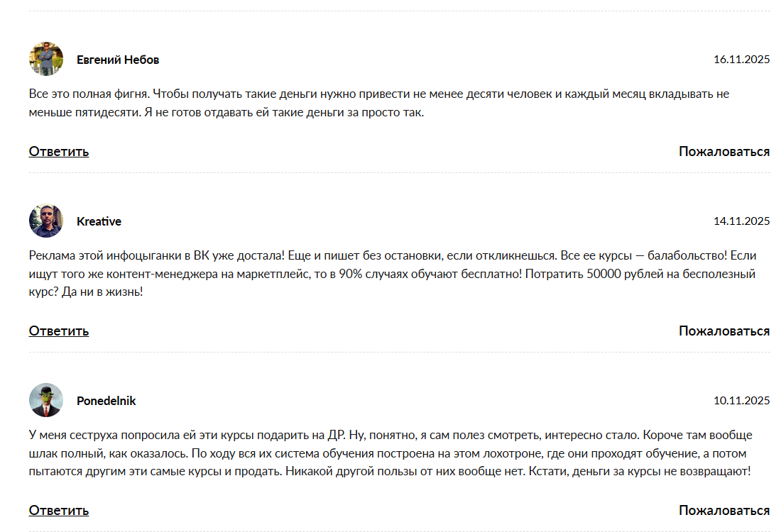781x532 pixels.
Task: Click the Kreative username
Action: click(x=99, y=221)
